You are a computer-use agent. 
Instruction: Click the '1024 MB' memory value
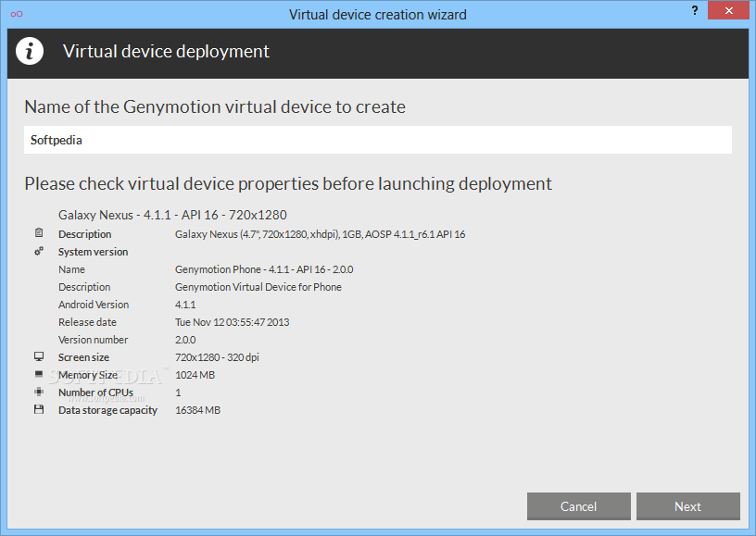pos(195,375)
